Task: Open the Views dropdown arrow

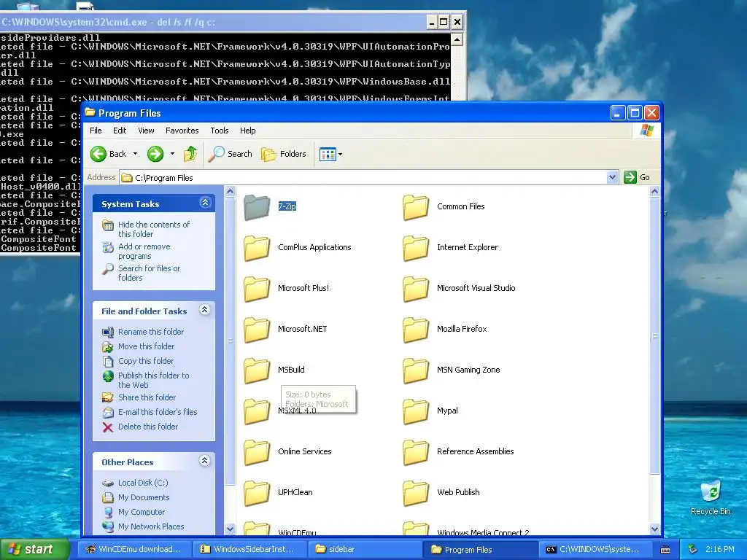Action: (x=340, y=155)
